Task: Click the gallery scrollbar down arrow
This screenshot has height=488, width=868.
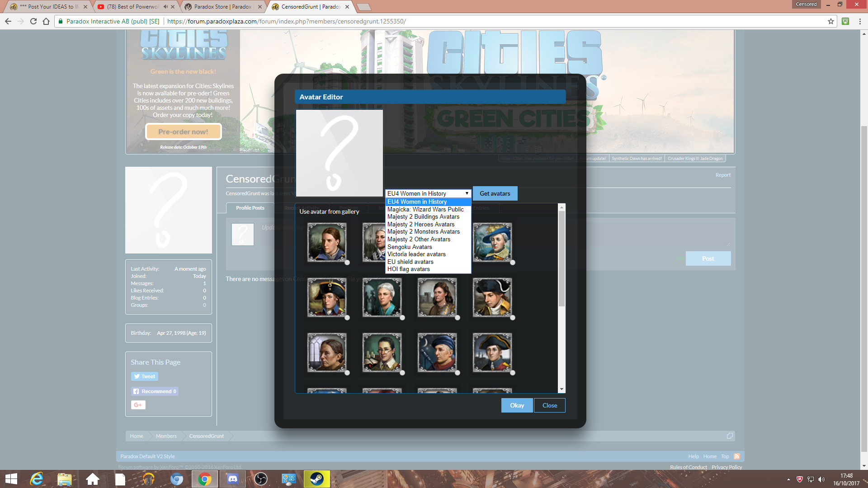Action: (561, 389)
